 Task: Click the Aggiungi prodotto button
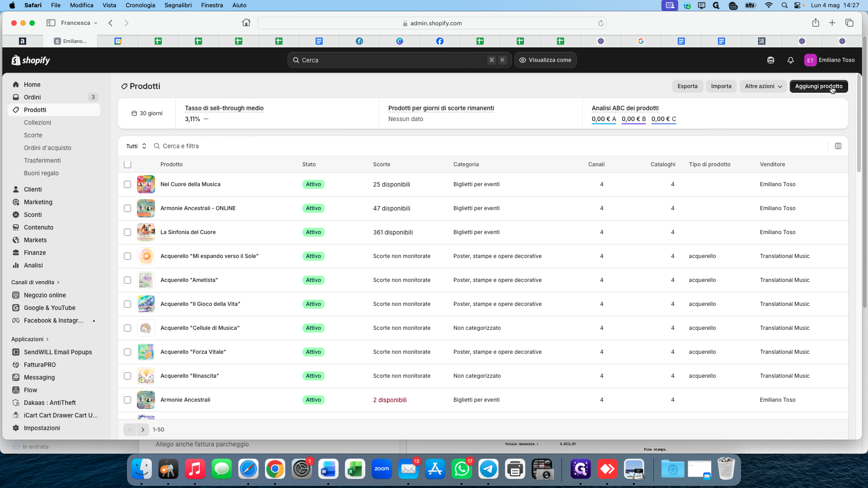coord(819,86)
